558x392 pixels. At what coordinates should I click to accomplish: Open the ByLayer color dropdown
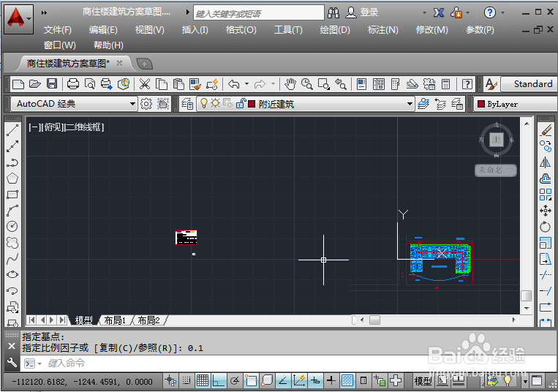tap(516, 104)
